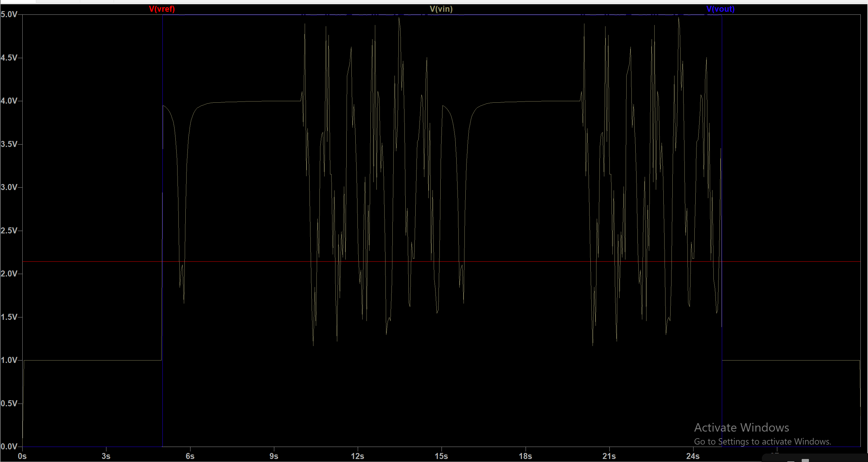Click the V(vref) trace label
This screenshot has height=462, width=868.
(x=162, y=9)
